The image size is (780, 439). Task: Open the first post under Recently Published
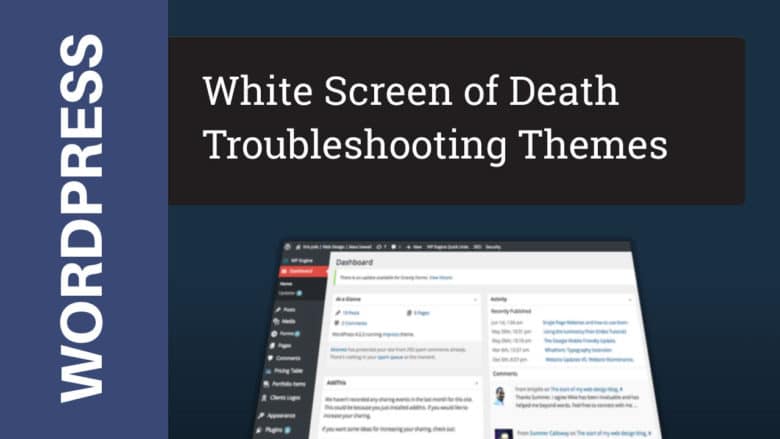[585, 323]
